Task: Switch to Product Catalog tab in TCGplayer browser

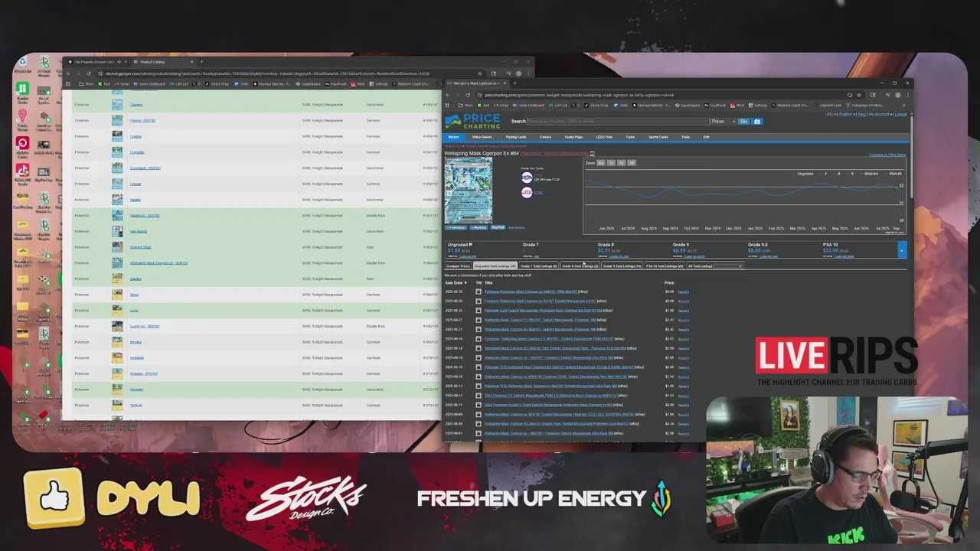Action: click(x=162, y=62)
